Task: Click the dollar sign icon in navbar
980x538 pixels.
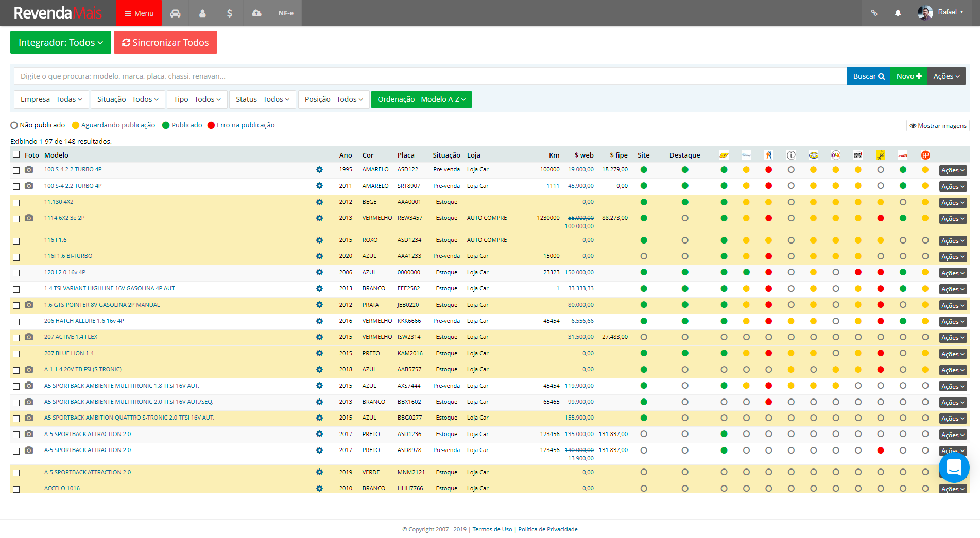Action: pos(230,13)
